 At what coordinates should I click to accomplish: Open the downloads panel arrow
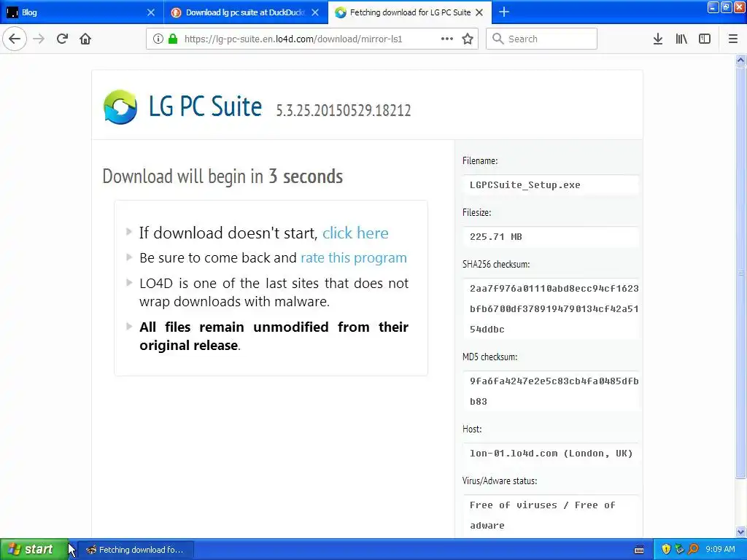pos(658,39)
